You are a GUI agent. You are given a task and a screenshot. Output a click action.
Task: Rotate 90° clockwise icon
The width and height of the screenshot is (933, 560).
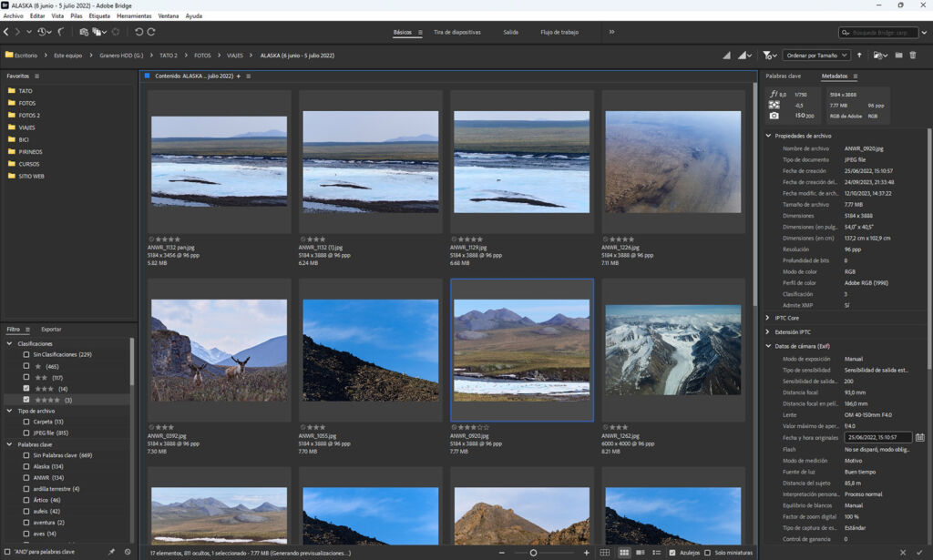coord(151,32)
